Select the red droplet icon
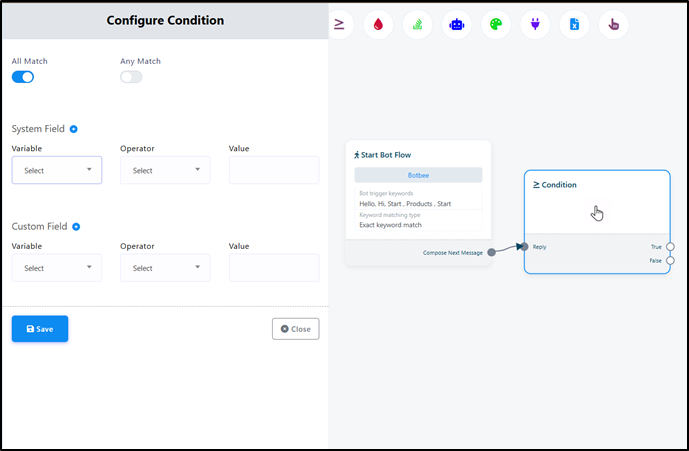The height and width of the screenshot is (451, 689). point(378,24)
